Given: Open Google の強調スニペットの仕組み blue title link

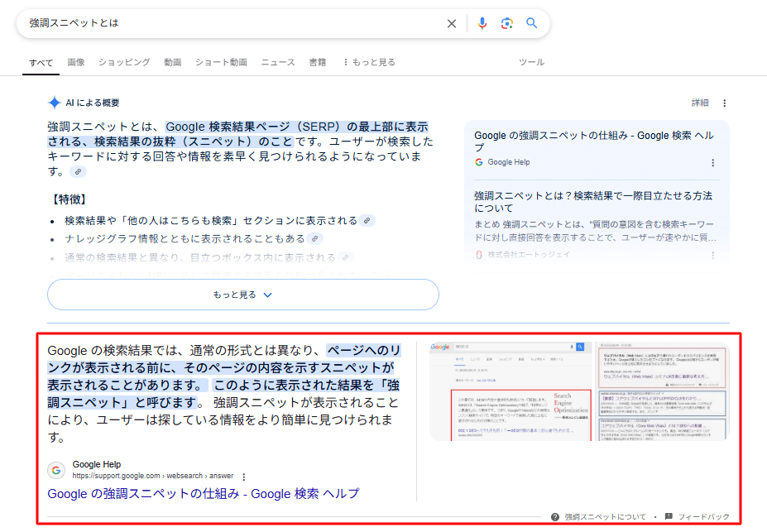Looking at the screenshot, I should coord(203,493).
